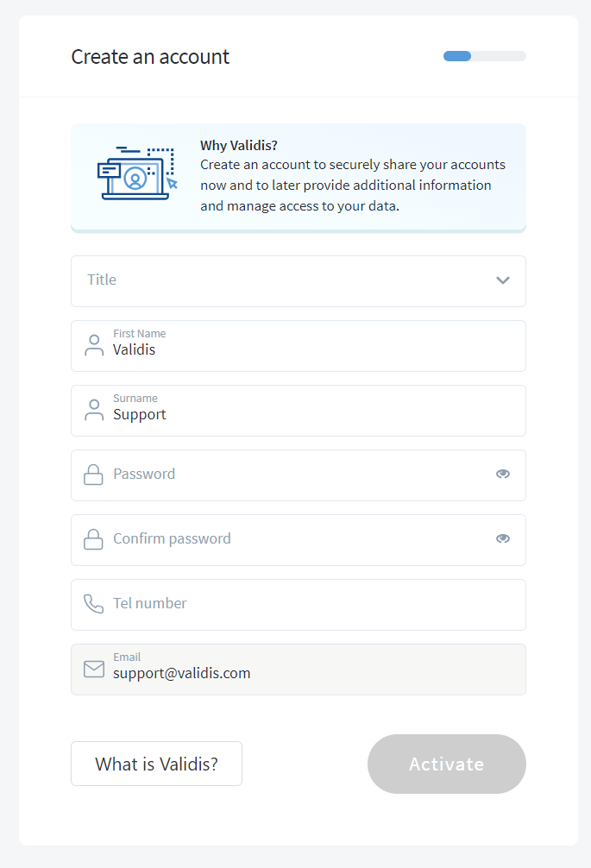The image size is (591, 868).
Task: Show the Password field contents via eye icon
Action: tap(502, 474)
